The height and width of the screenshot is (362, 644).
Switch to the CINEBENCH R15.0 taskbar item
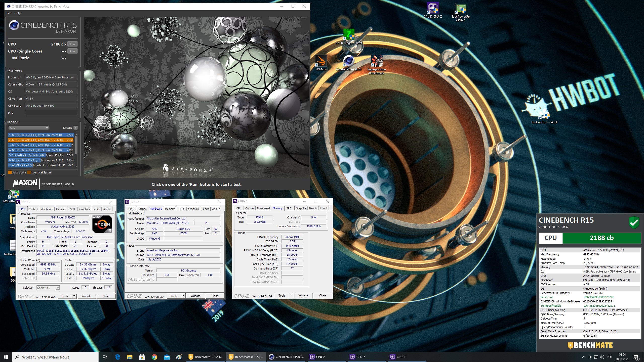(x=286, y=357)
